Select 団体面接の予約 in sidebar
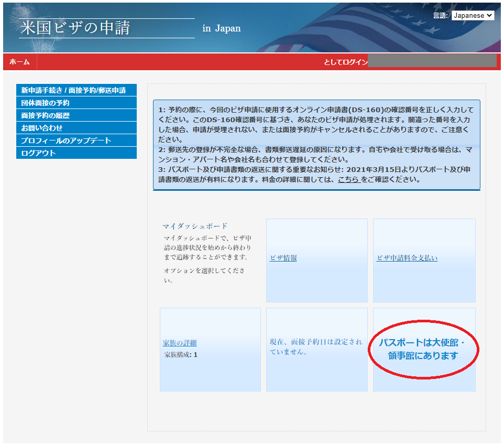Viewport: 504px width, 445px height. click(x=76, y=103)
